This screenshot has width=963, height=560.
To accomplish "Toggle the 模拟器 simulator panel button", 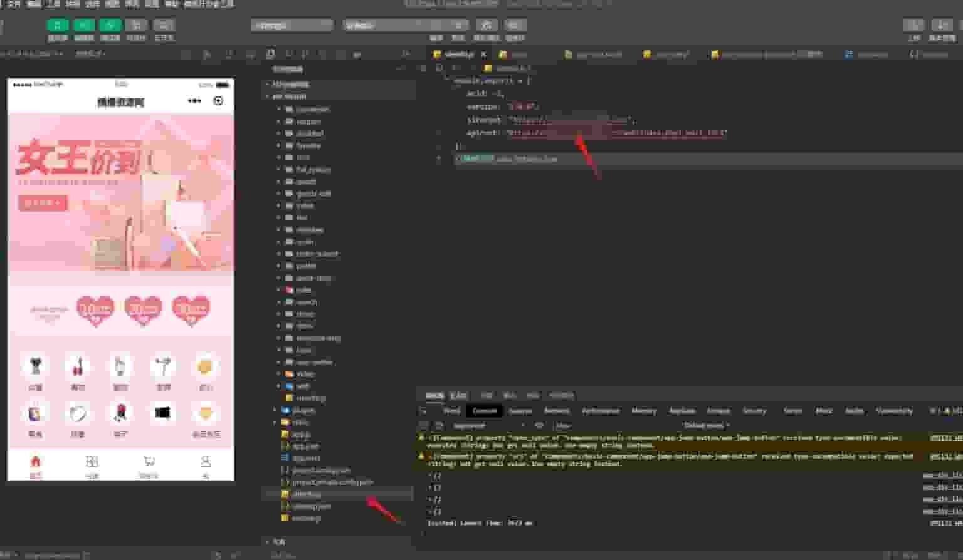I will [57, 25].
